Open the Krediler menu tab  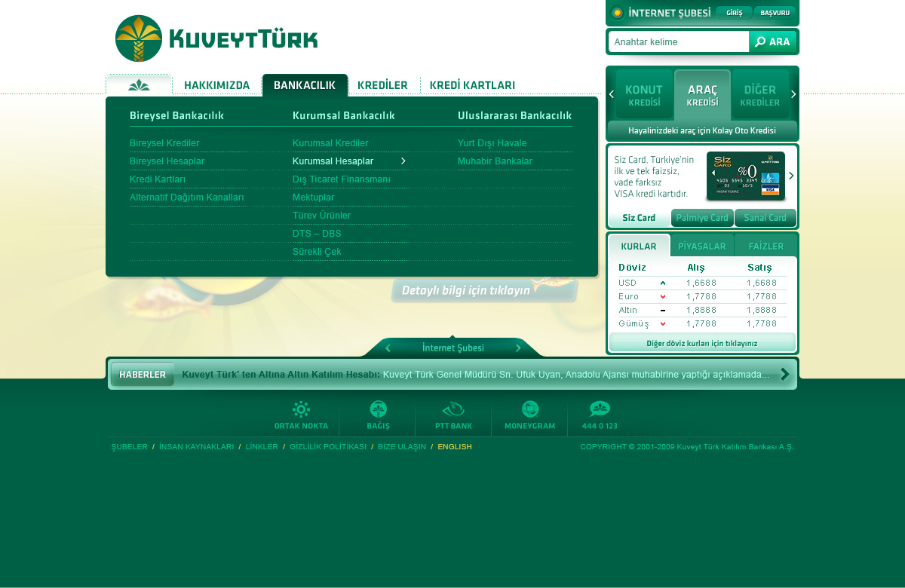coord(382,85)
